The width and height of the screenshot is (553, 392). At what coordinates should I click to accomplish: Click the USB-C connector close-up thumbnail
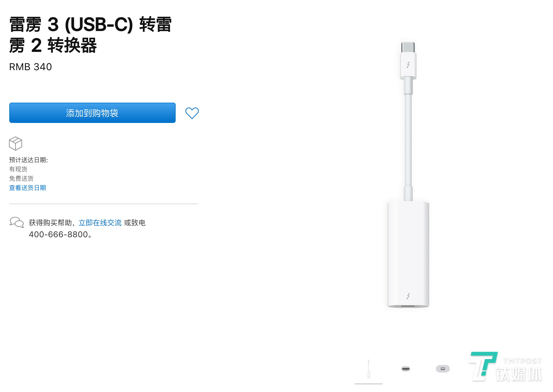[406, 369]
